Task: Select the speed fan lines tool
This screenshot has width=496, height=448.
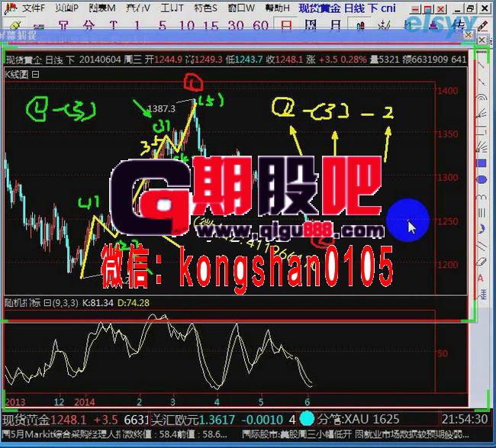Action: click(482, 147)
